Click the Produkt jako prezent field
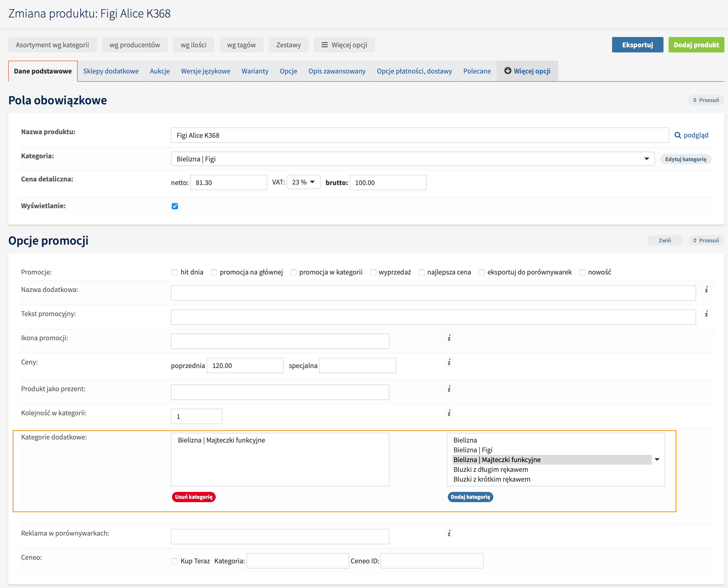 [280, 392]
